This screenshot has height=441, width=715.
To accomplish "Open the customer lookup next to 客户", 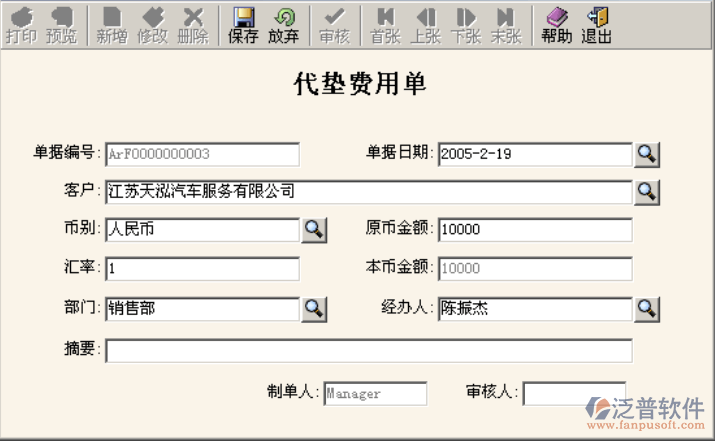I will [648, 191].
